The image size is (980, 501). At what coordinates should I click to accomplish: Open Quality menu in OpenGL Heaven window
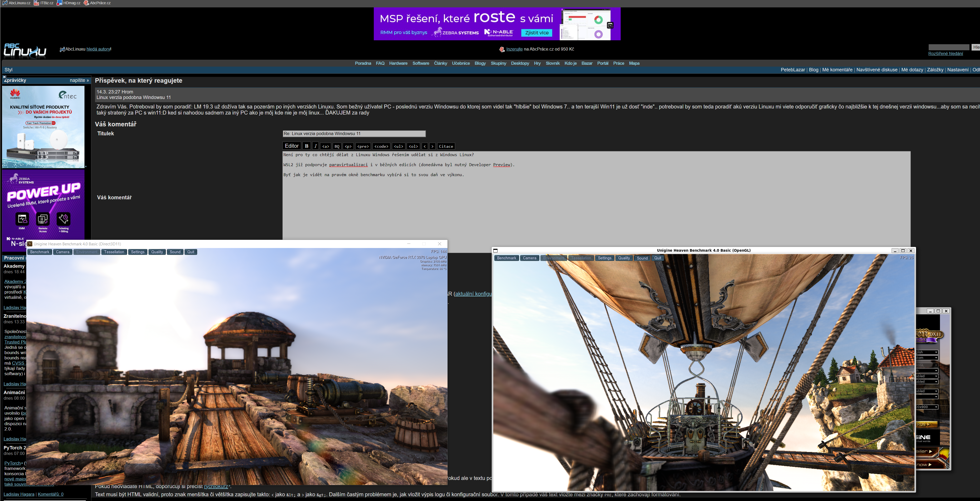(624, 258)
